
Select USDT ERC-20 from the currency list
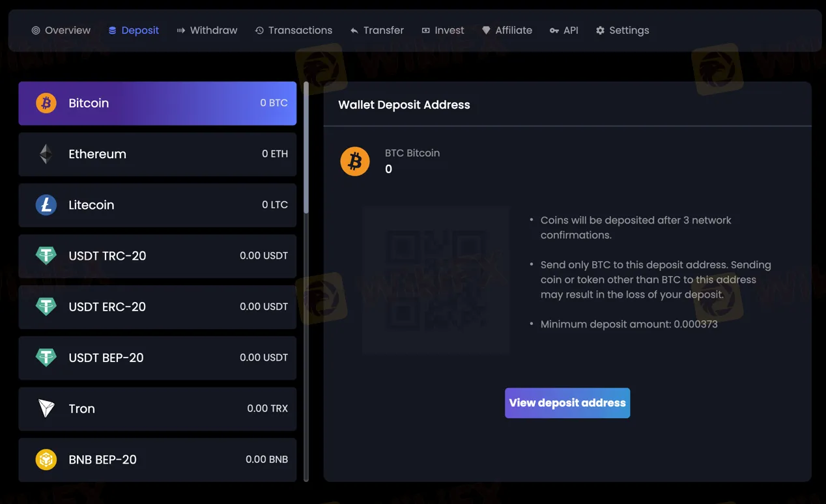[x=157, y=307]
